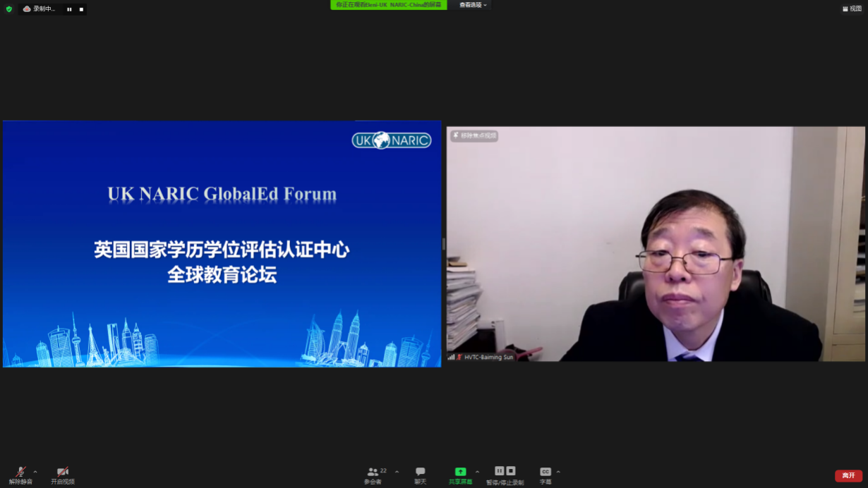Viewport: 868px width, 488px height.
Task: Open the 聊天 chat panel
Action: 421,476
